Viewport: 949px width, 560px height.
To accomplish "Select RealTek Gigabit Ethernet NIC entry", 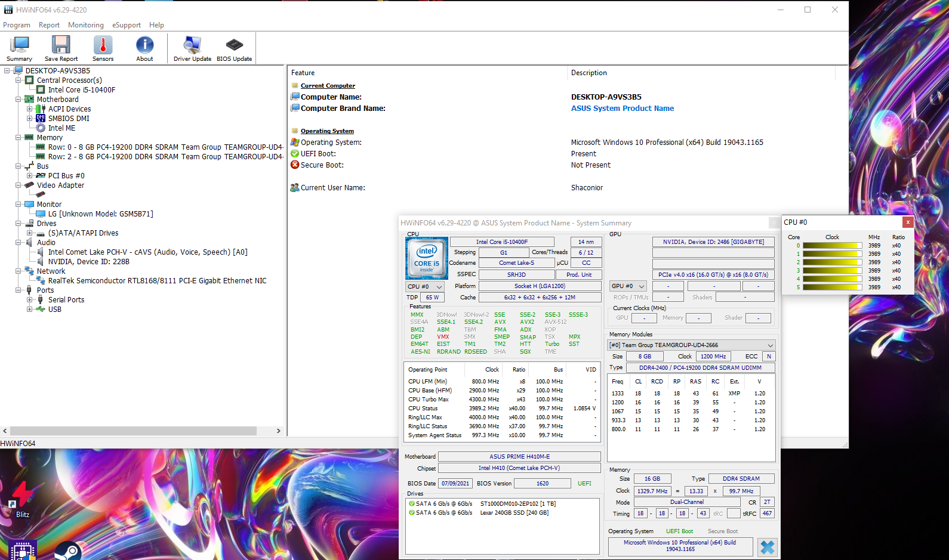I will (157, 281).
